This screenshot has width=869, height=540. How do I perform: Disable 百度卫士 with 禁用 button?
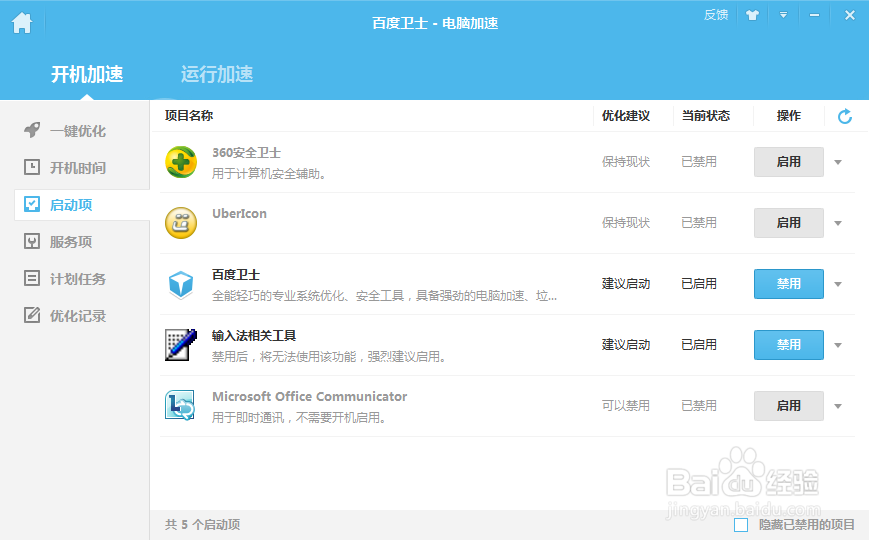(x=789, y=284)
